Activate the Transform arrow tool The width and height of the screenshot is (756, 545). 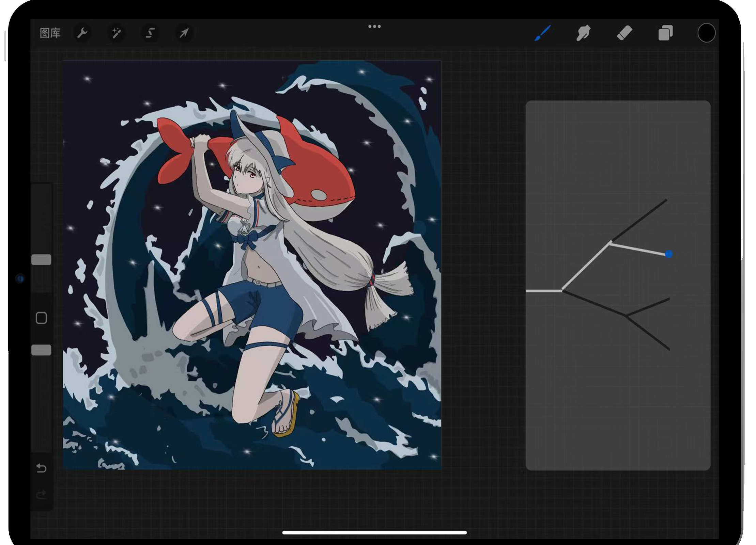(184, 33)
